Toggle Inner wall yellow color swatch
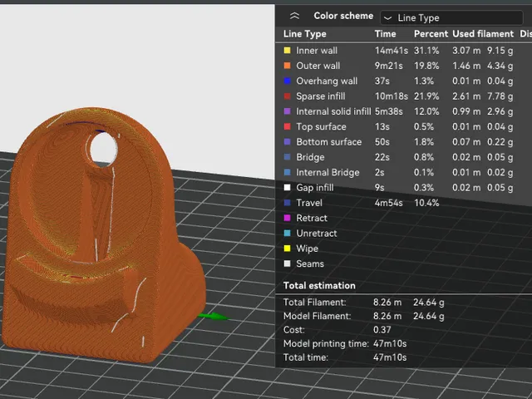The height and width of the screenshot is (399, 532). [x=287, y=51]
